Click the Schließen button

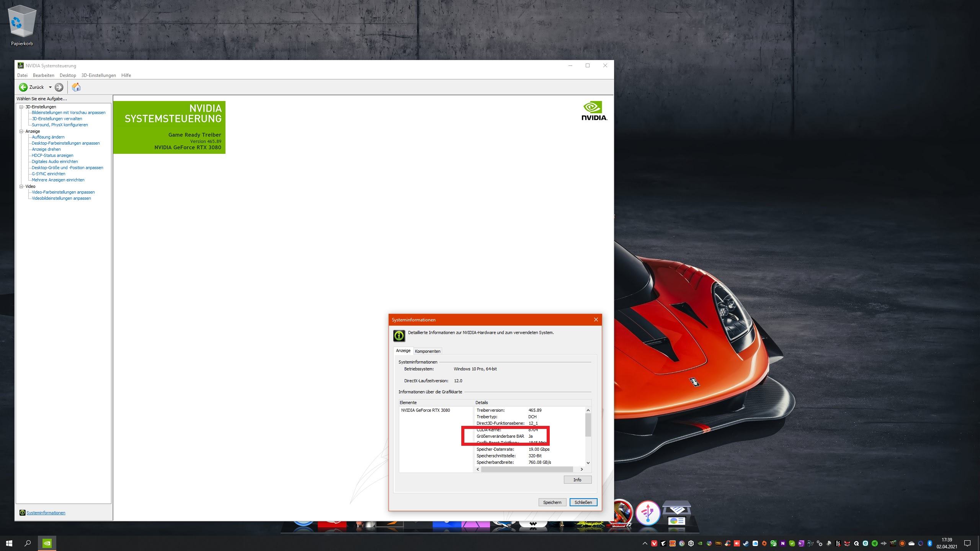click(583, 502)
